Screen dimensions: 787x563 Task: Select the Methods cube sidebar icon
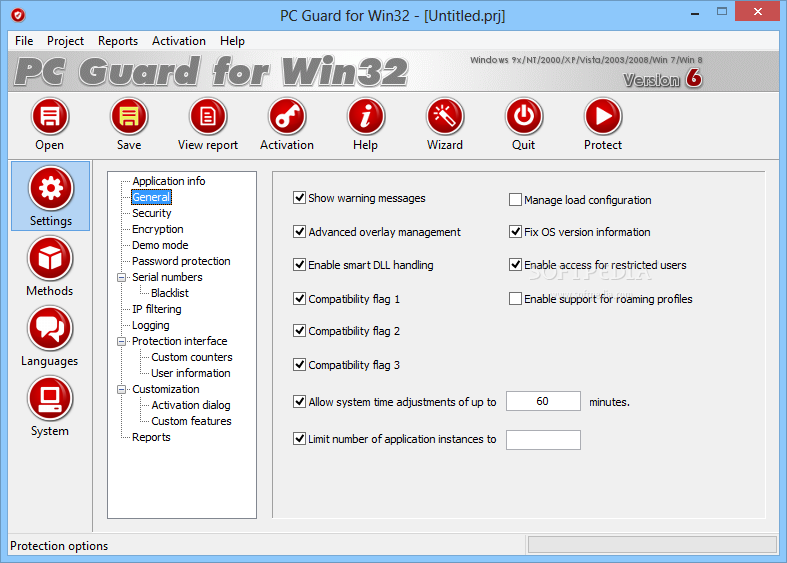click(x=50, y=259)
